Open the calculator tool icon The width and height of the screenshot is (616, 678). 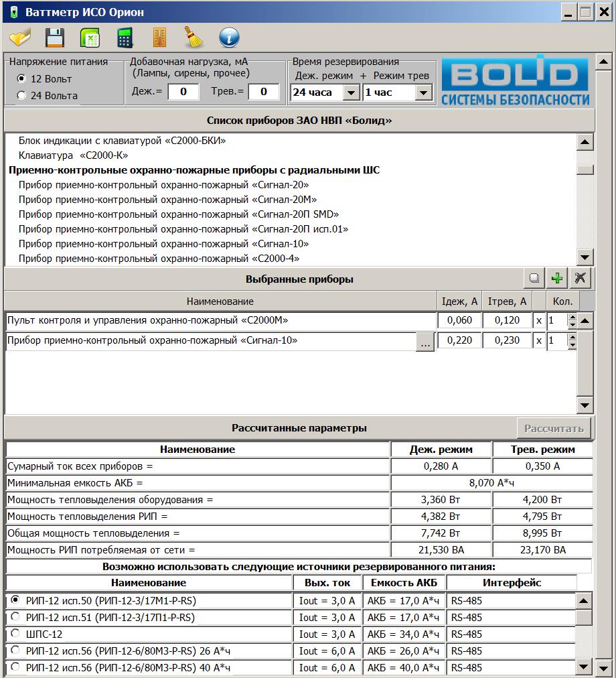tap(125, 38)
